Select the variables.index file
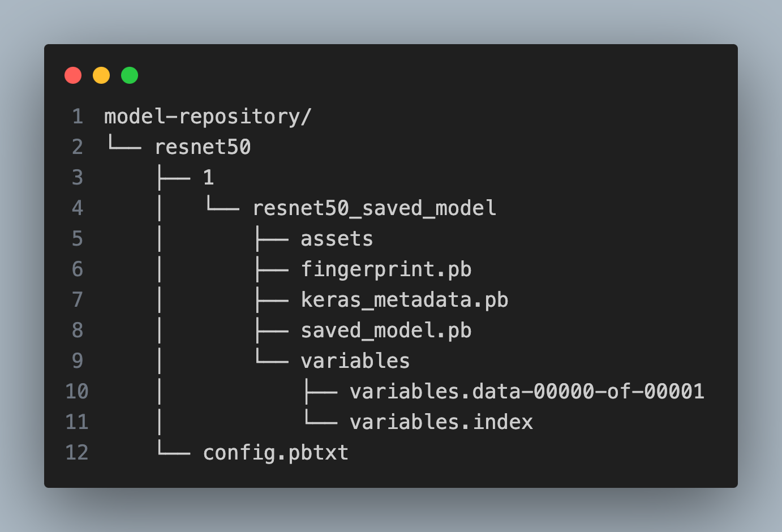The height and width of the screenshot is (532, 782). (441, 422)
